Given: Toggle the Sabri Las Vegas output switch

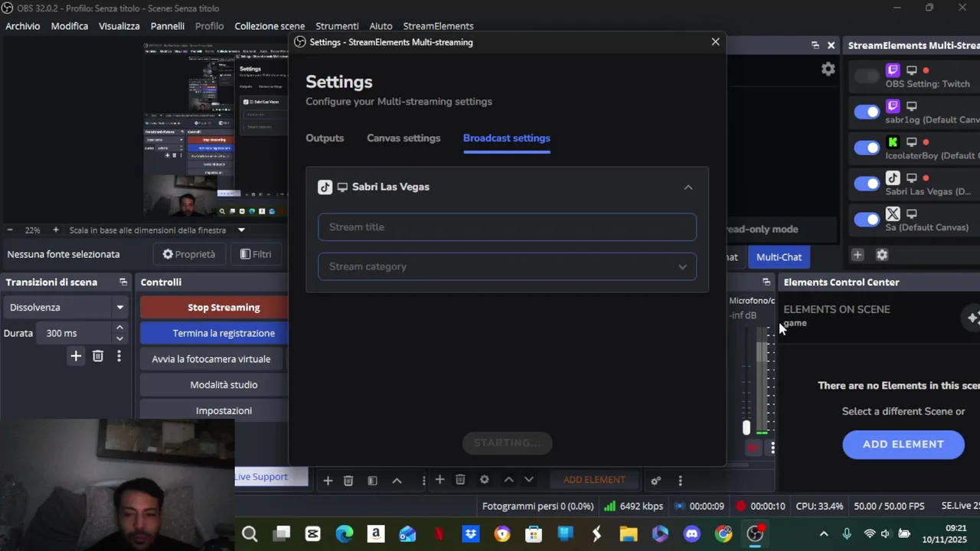Looking at the screenshot, I should pos(867,184).
